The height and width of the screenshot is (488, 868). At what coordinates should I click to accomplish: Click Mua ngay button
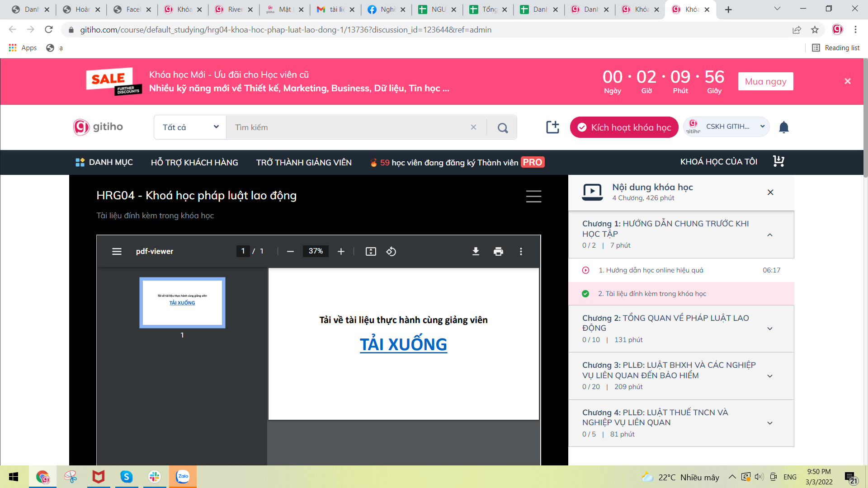765,81
